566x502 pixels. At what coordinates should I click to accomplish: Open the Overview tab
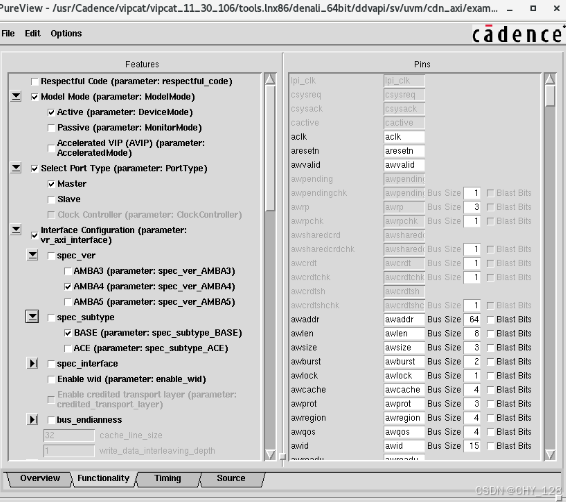pos(40,479)
